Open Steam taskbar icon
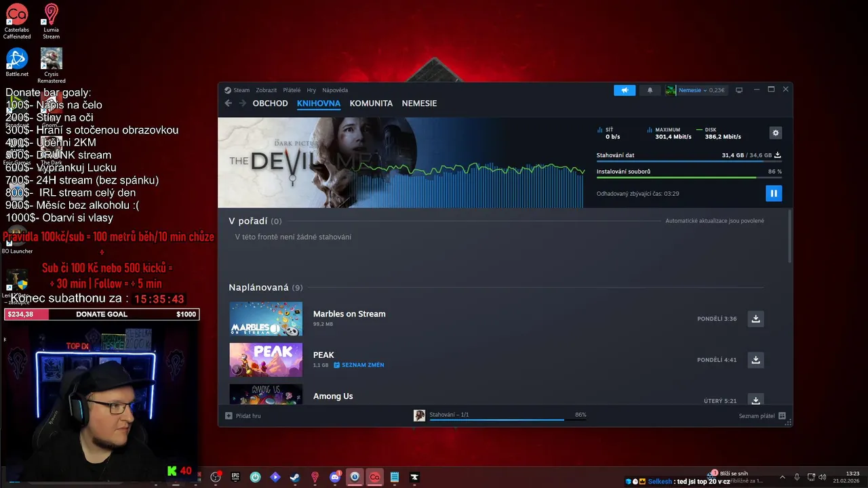Screen dimensions: 868x488 coord(295,477)
